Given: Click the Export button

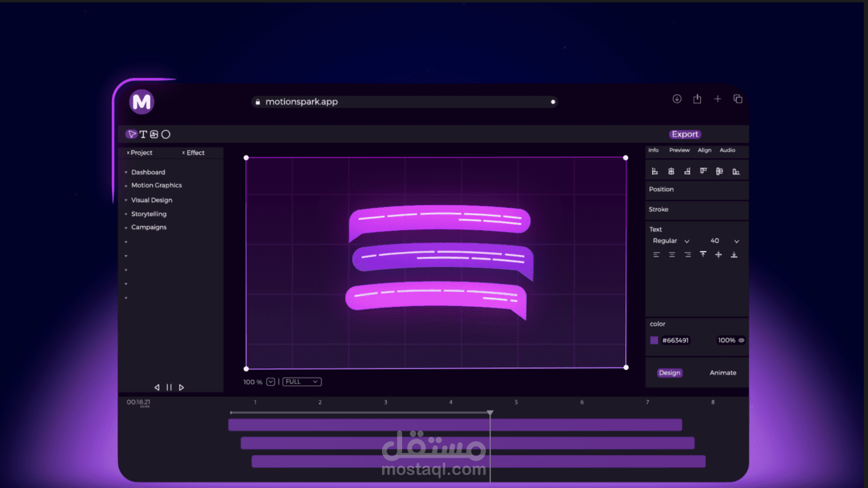Looking at the screenshot, I should (685, 134).
